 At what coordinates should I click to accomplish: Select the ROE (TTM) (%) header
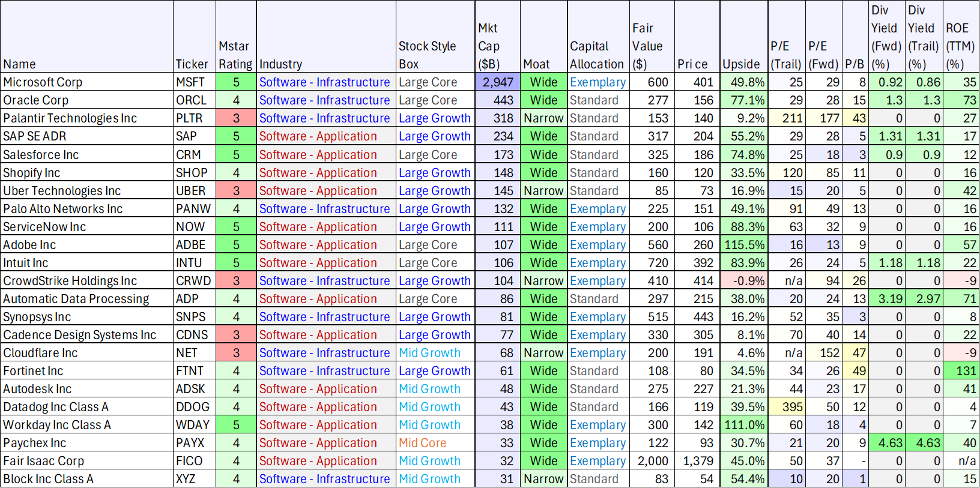click(961, 37)
